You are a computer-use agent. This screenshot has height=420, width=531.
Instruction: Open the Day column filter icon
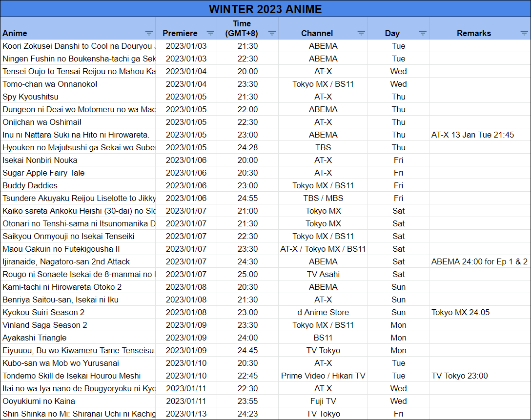(x=423, y=33)
